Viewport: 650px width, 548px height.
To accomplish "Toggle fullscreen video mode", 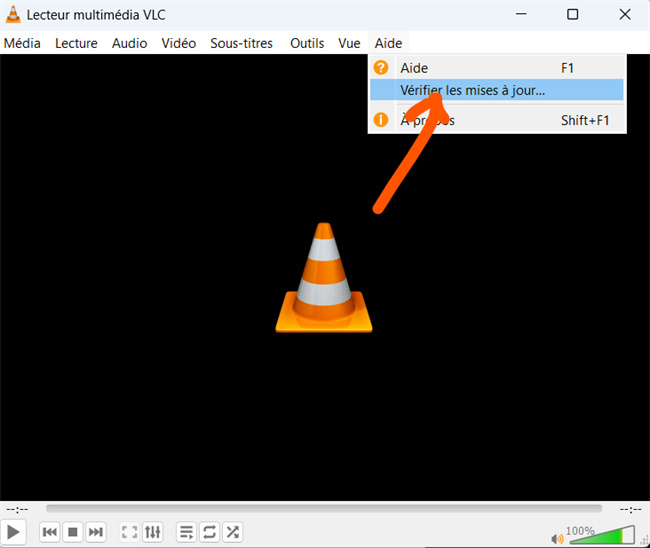I will (x=129, y=532).
